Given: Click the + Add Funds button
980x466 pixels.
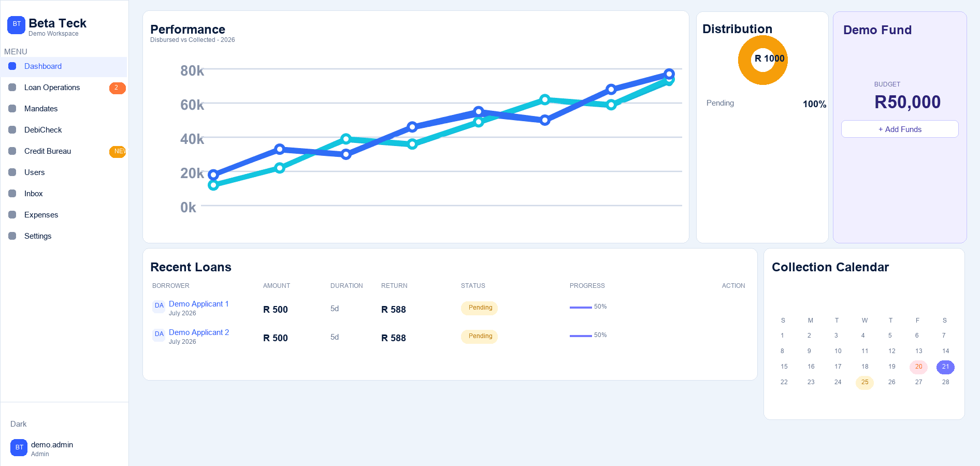Looking at the screenshot, I should tap(900, 129).
